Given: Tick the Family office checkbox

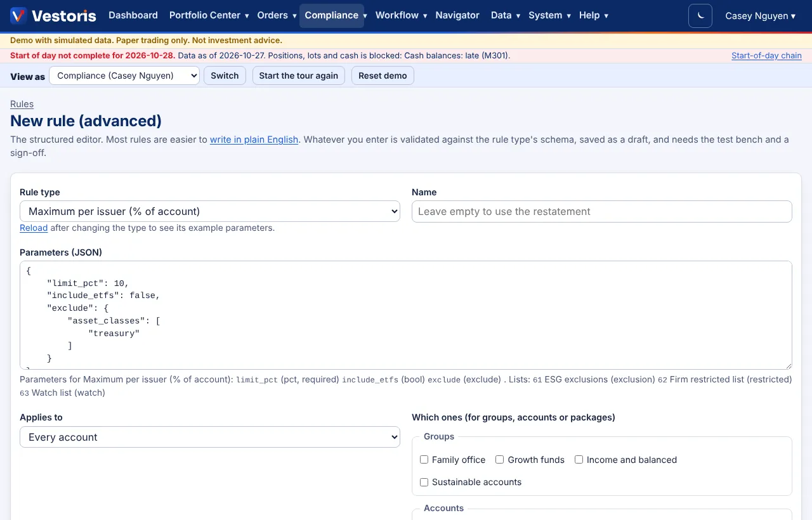Looking at the screenshot, I should [x=424, y=460].
